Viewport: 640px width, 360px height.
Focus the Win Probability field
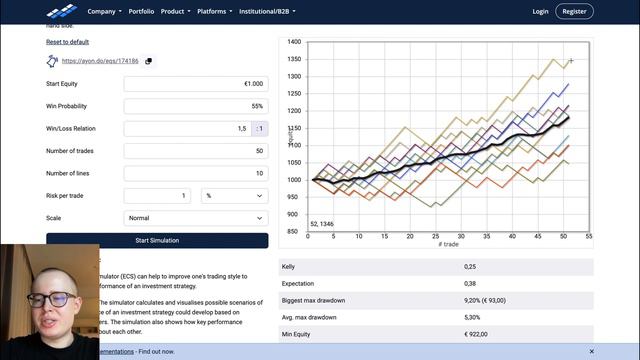pos(196,106)
